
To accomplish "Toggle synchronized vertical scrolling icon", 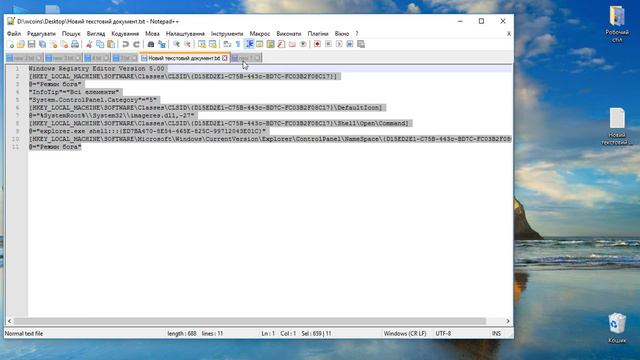I will pos(202,44).
